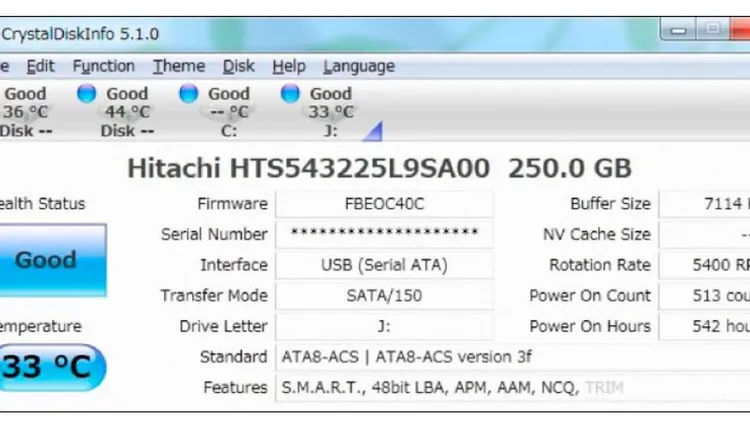Select the C: drive status orb
Image resolution: width=750 pixels, height=421 pixels.
[188, 93]
